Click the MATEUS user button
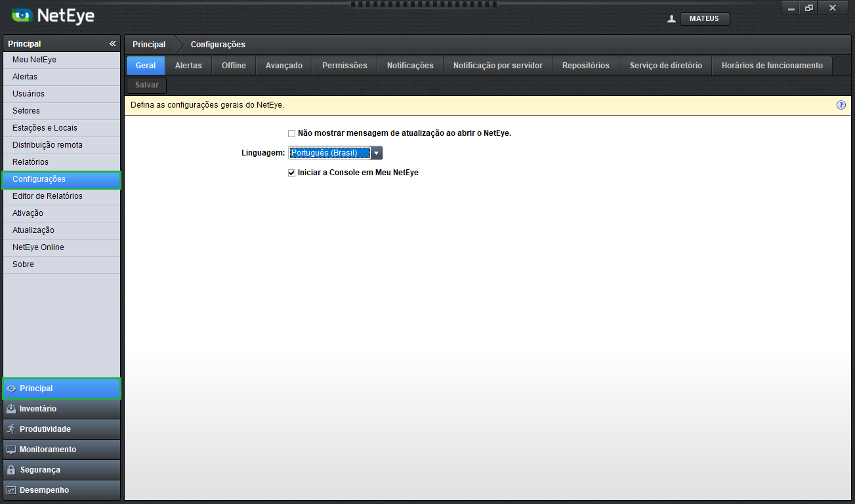The image size is (855, 504). [705, 19]
